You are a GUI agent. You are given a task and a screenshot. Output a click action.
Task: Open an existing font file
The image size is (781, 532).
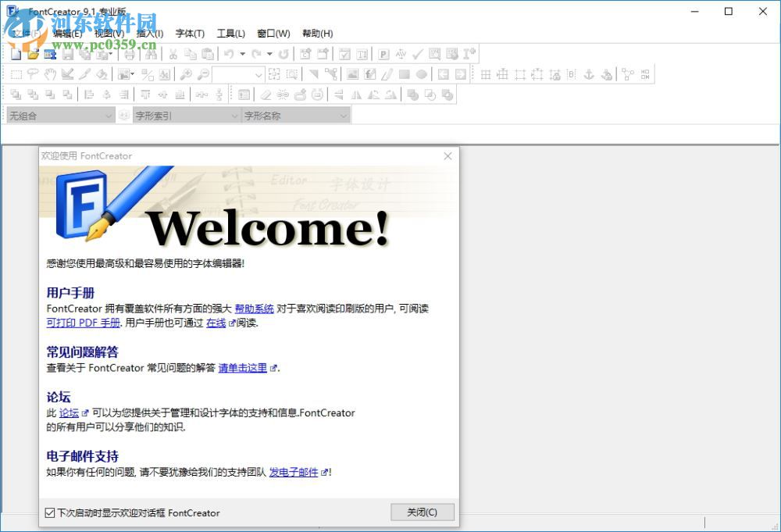(32, 54)
